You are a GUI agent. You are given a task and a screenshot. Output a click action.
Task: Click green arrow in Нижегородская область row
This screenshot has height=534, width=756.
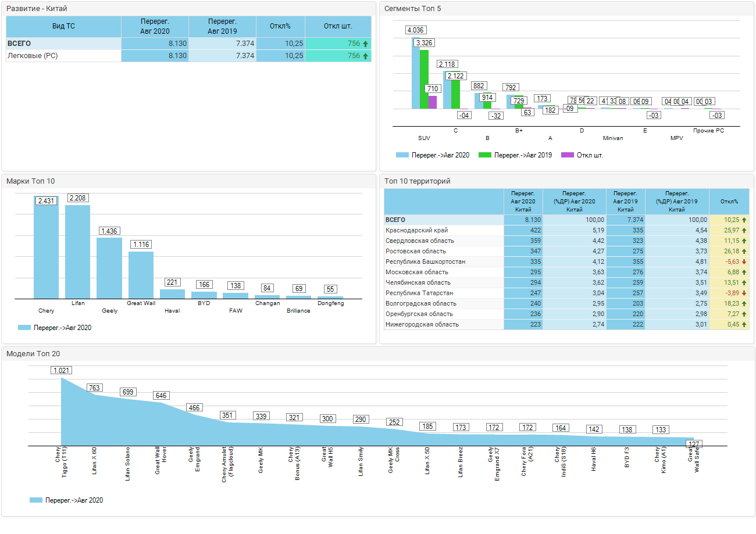pos(744,325)
